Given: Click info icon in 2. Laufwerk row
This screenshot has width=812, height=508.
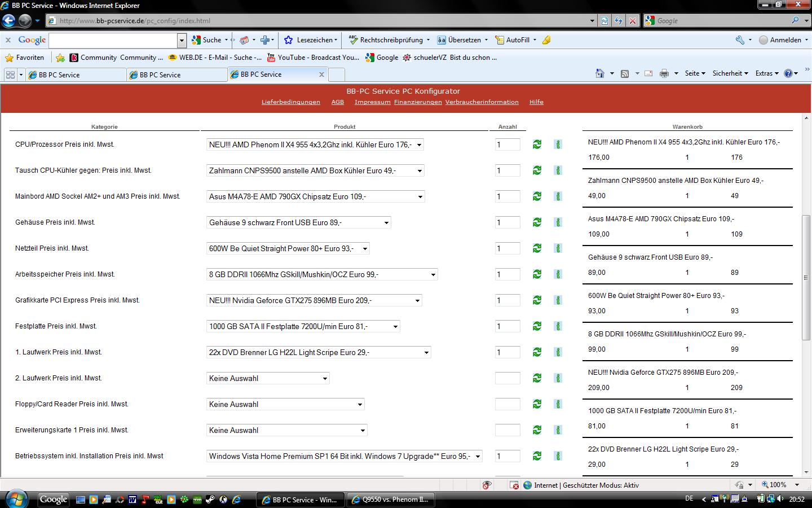Looking at the screenshot, I should pyautogui.click(x=558, y=378).
